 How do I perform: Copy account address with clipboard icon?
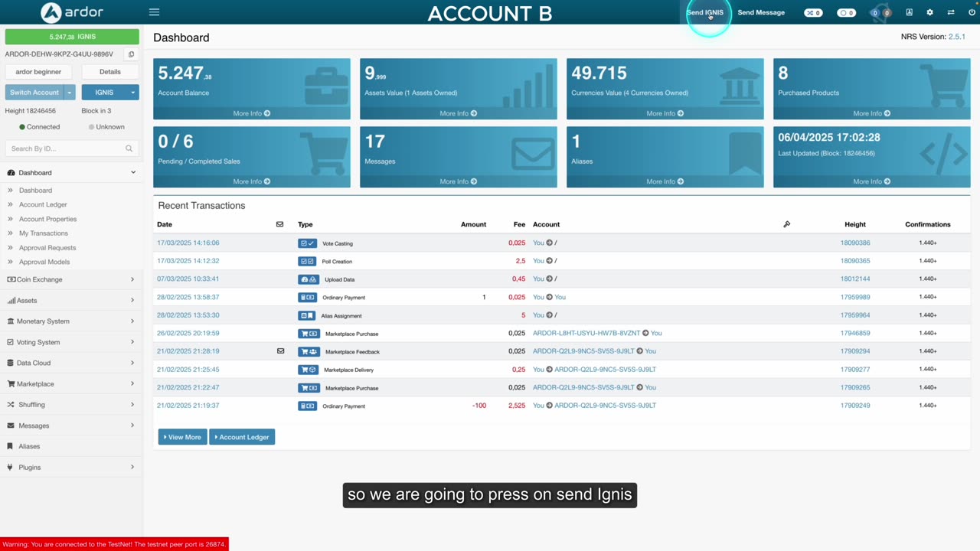pyautogui.click(x=131, y=54)
